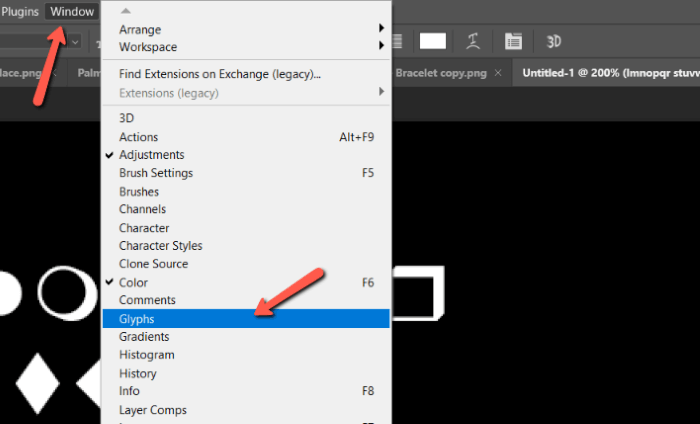Click the scroll-up arrow atop the menu

click(x=125, y=11)
